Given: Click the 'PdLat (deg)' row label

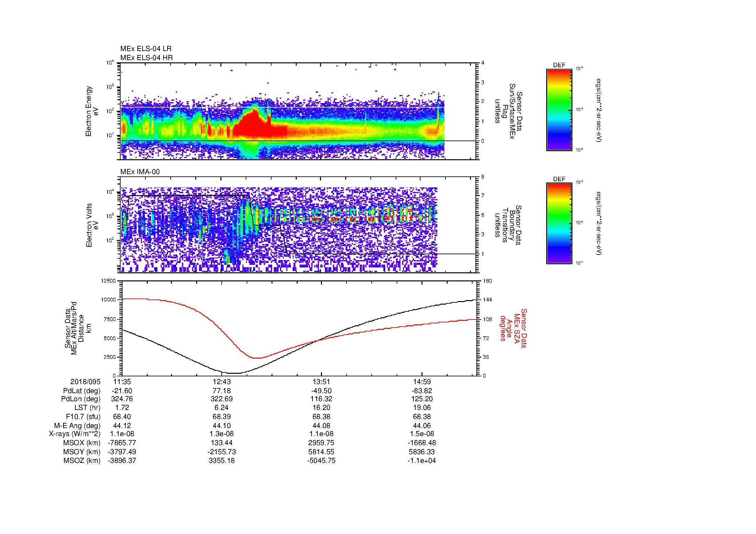Looking at the screenshot, I should point(82,391).
